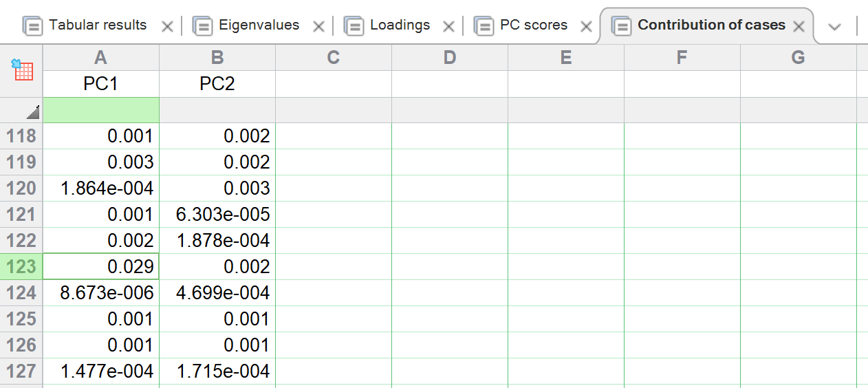868x388 pixels.
Task: Close the Contribution of cases tab
Action: pos(799,27)
